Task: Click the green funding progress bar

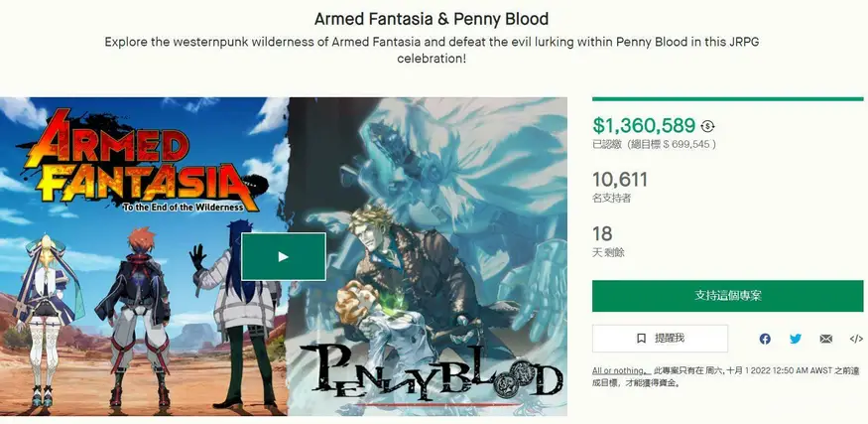Action: coord(727,99)
